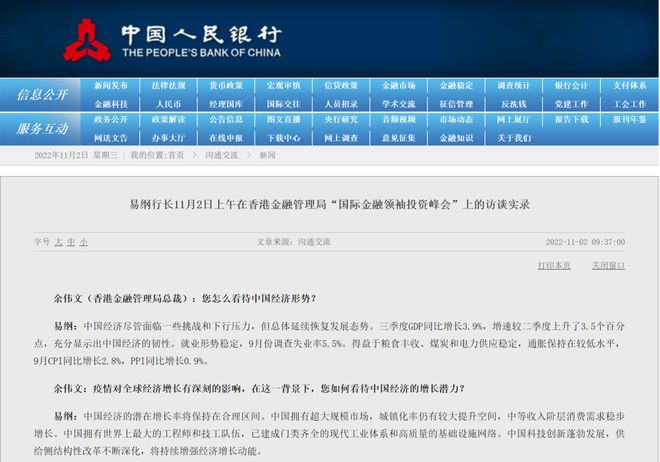Viewport: 660px width, 462px height.
Task: Select 政务公开 under 服务互动
Action: click(111, 120)
